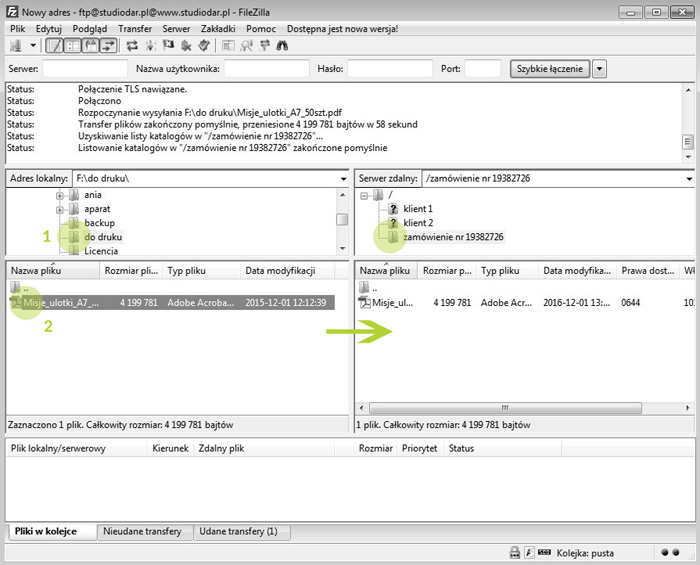Click the Hasło password input field
The image size is (700, 565).
tap(390, 69)
